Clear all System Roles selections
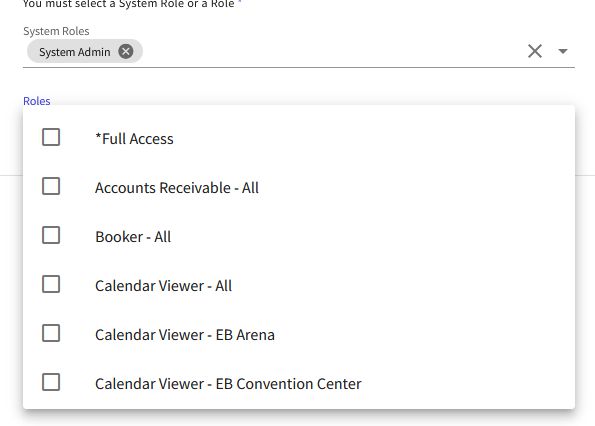Image resolution: width=595 pixels, height=426 pixels. (x=535, y=51)
